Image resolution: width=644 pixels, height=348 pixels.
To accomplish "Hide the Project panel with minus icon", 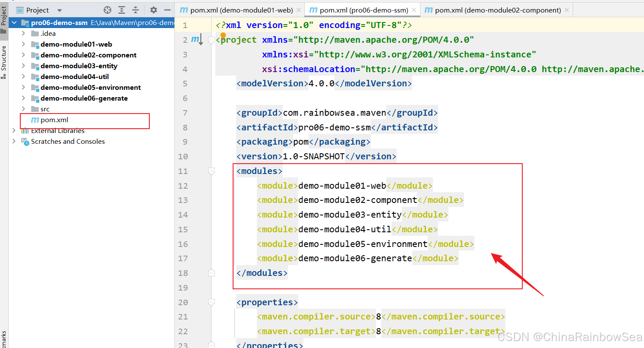I will (x=167, y=10).
